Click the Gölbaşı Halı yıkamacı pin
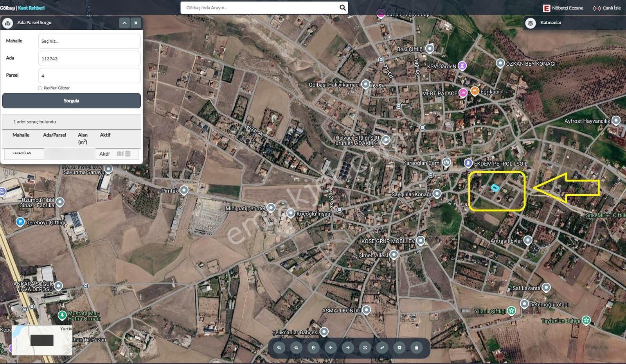626x364 pixels. coord(365,84)
